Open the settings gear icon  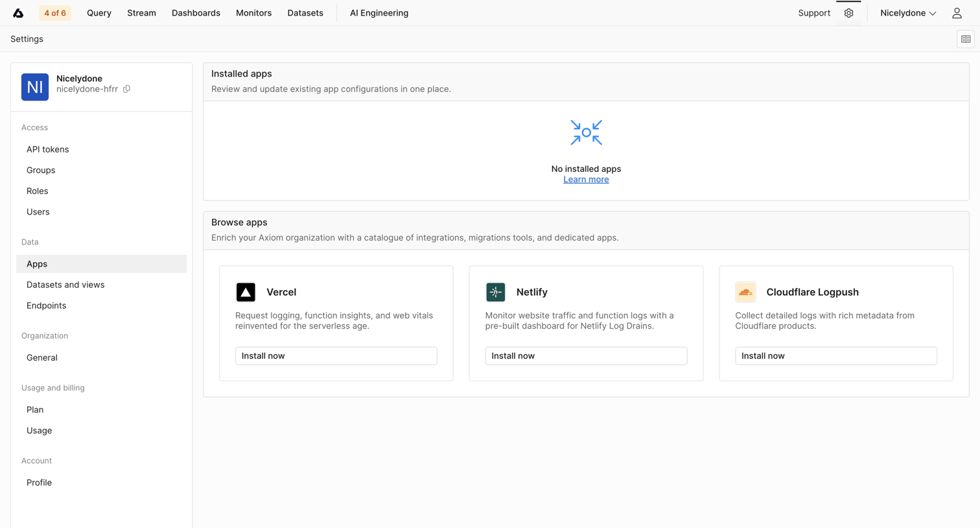coord(848,13)
